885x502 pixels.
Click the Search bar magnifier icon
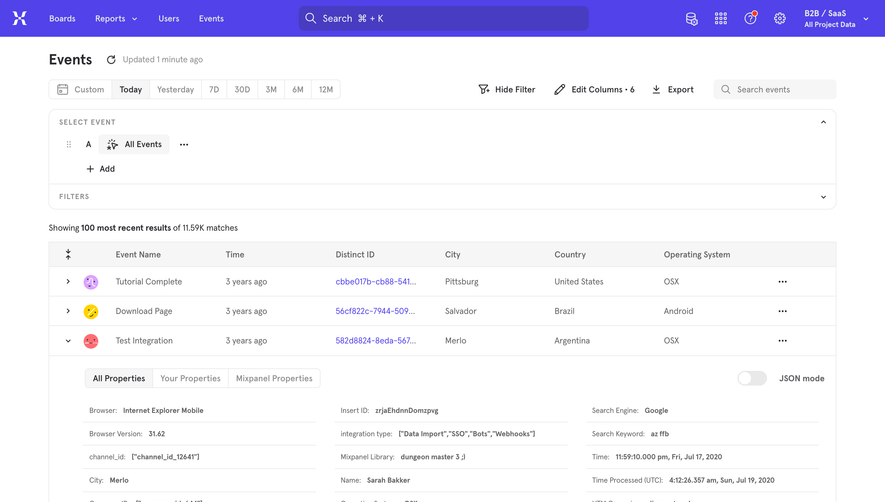click(x=310, y=18)
